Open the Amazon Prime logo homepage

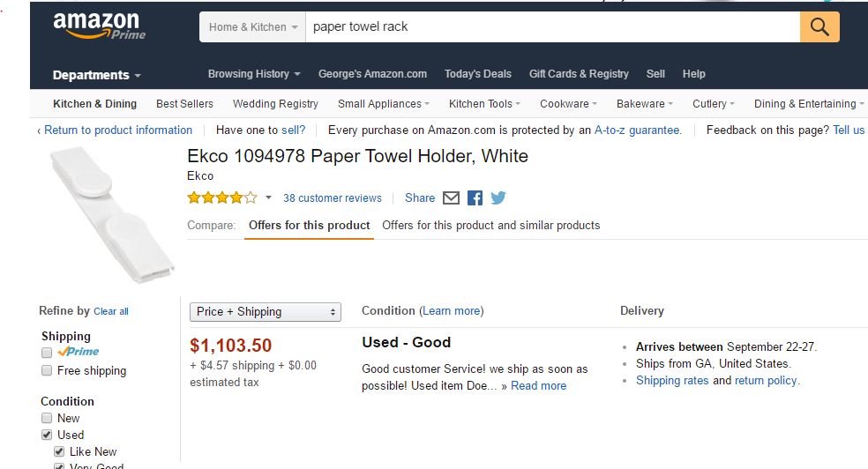[x=99, y=26]
